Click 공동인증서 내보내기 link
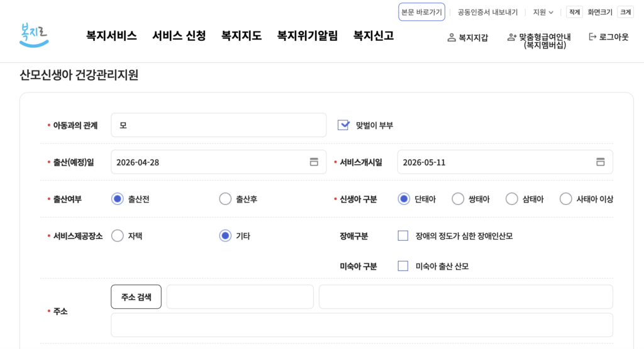The height and width of the screenshot is (349, 644). pos(487,12)
